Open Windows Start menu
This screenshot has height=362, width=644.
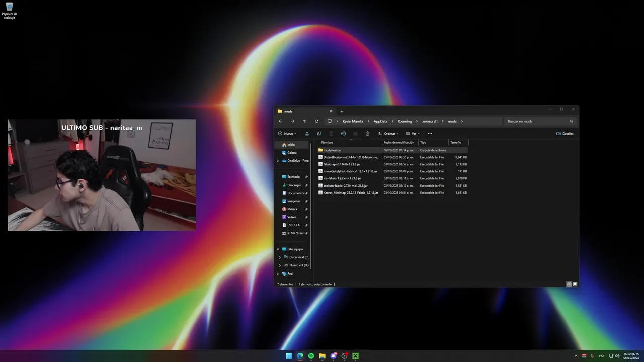tap(289, 356)
